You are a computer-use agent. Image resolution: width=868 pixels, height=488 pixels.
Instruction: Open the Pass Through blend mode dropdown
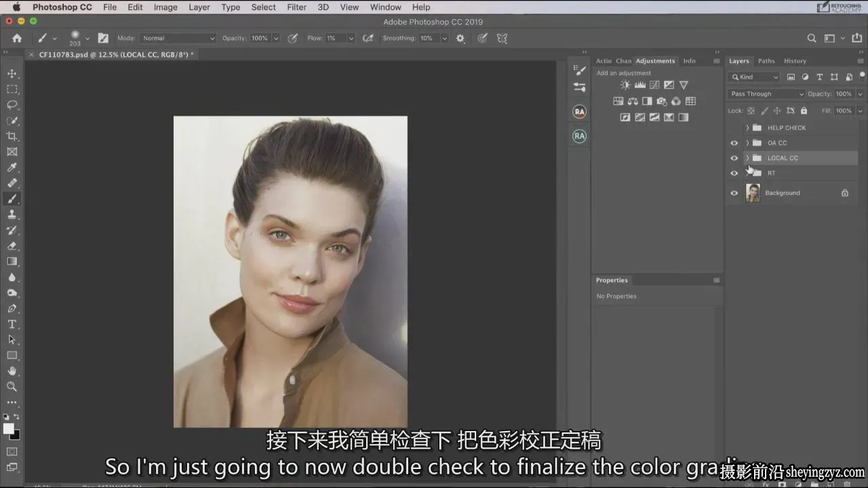pyautogui.click(x=766, y=94)
